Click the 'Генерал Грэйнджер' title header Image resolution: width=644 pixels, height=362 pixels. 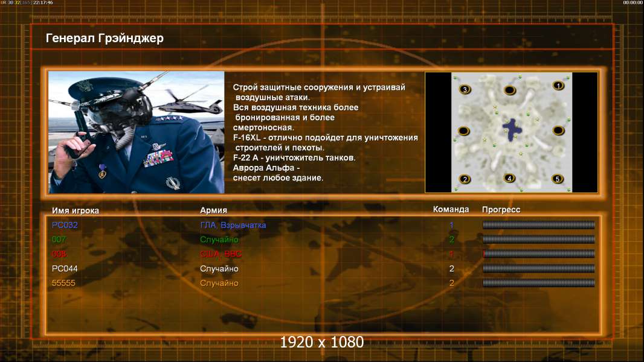105,38
